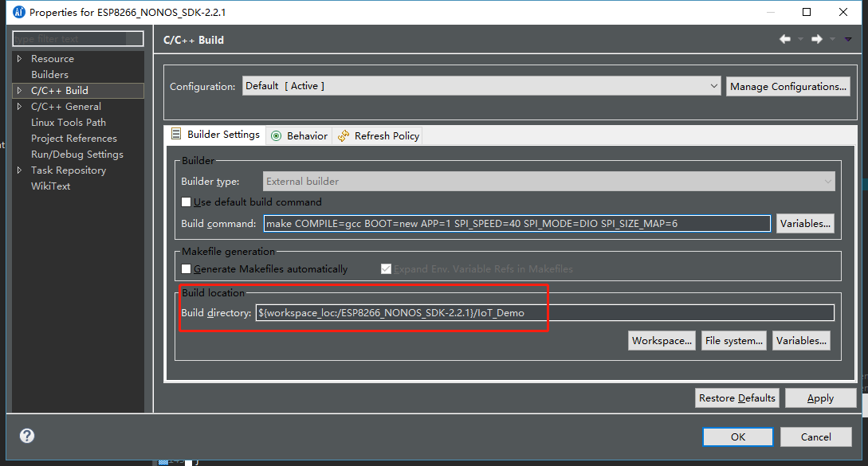The image size is (868, 466).
Task: Expand the C/C++ Build tree node
Action: point(19,91)
